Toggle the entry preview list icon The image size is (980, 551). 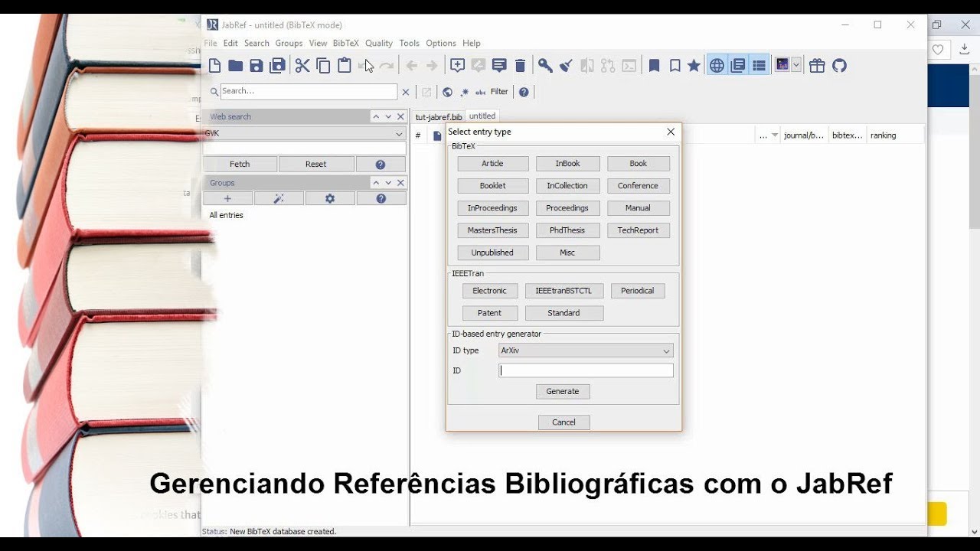tap(759, 66)
